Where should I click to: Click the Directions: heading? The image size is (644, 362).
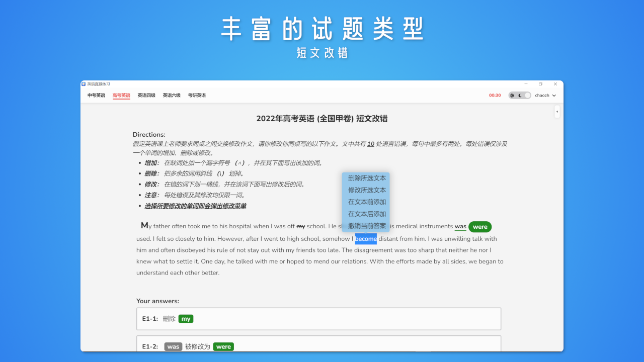149,135
